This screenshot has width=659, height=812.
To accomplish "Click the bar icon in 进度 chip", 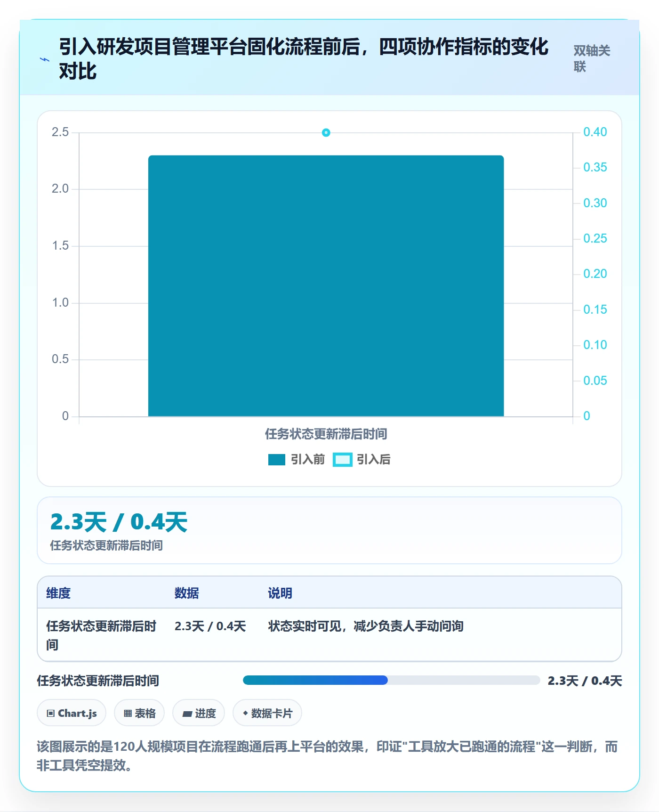I will pyautogui.click(x=187, y=714).
